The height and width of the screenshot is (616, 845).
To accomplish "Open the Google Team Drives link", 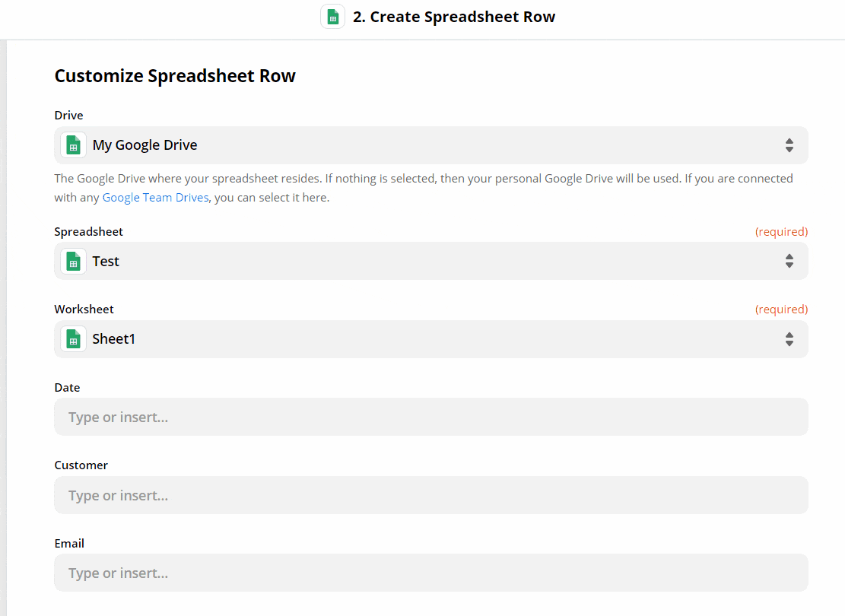I will click(155, 197).
